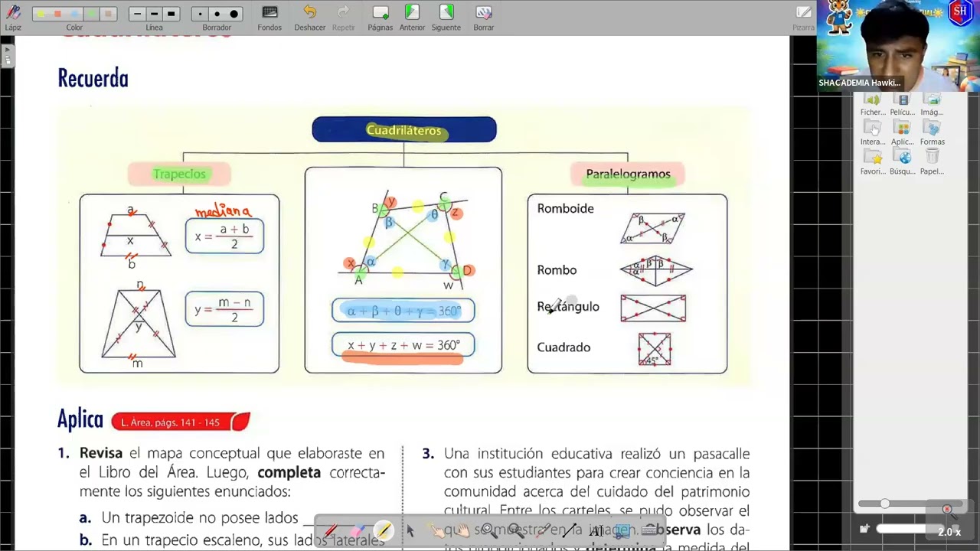Click the Cuadrado entry
980x551 pixels.
563,347
